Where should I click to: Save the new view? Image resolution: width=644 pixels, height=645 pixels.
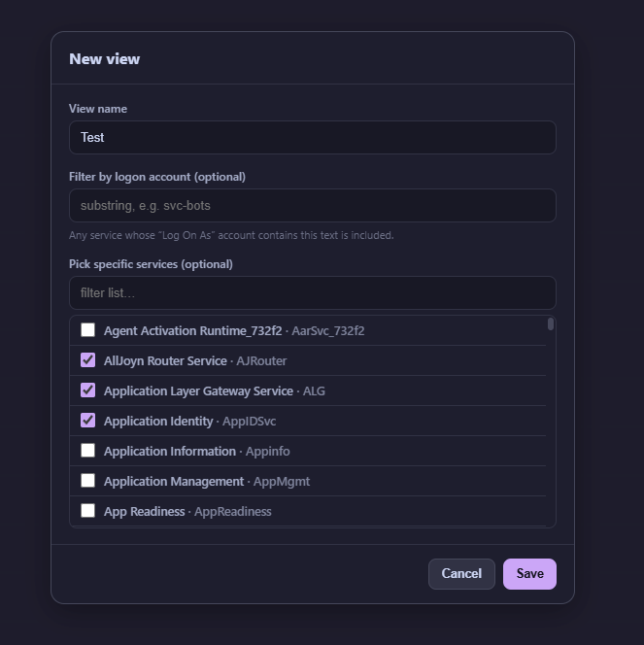[529, 574]
